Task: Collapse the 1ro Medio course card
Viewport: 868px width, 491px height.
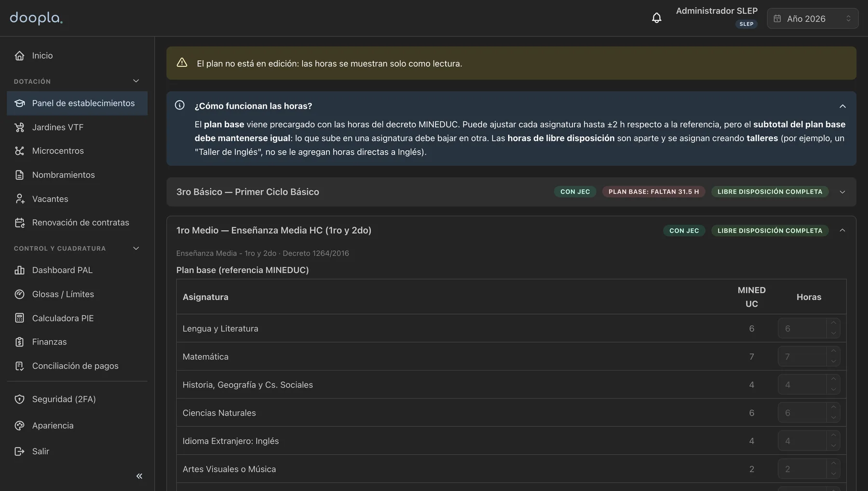Action: pyautogui.click(x=842, y=230)
